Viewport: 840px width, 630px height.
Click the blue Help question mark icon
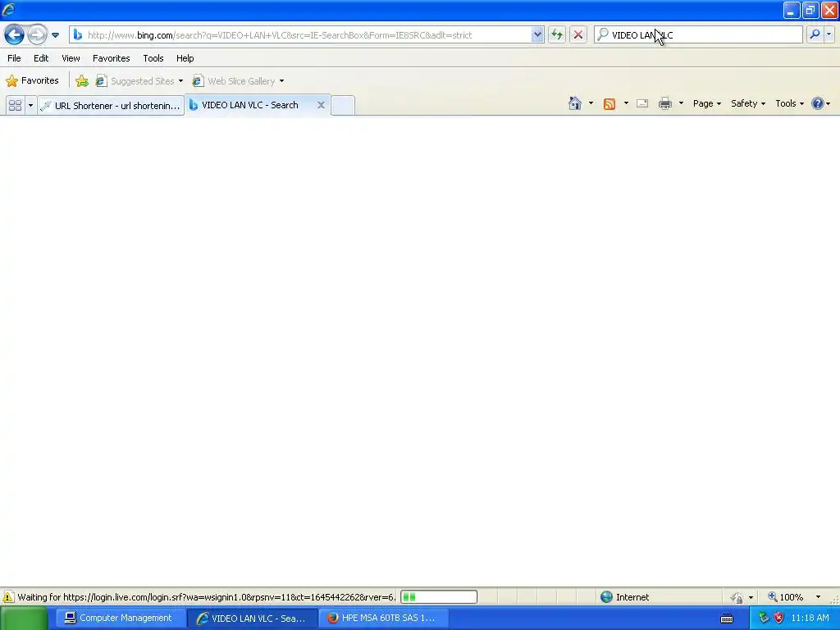(818, 103)
